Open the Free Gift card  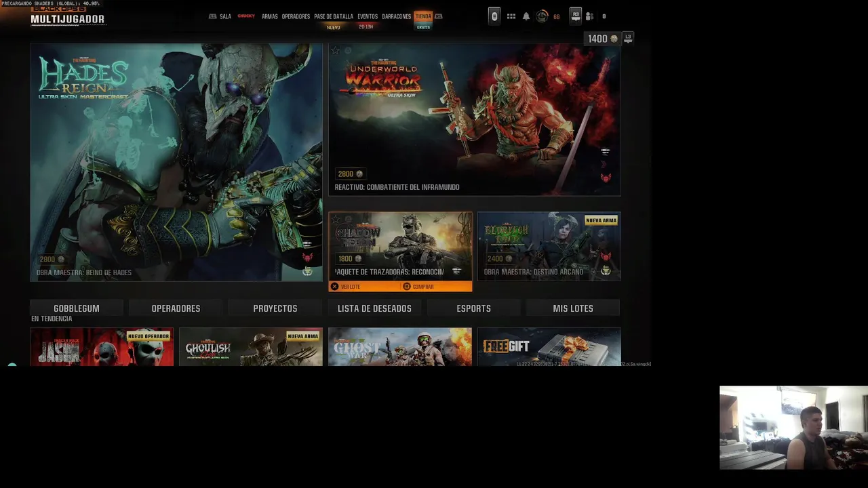tap(549, 347)
